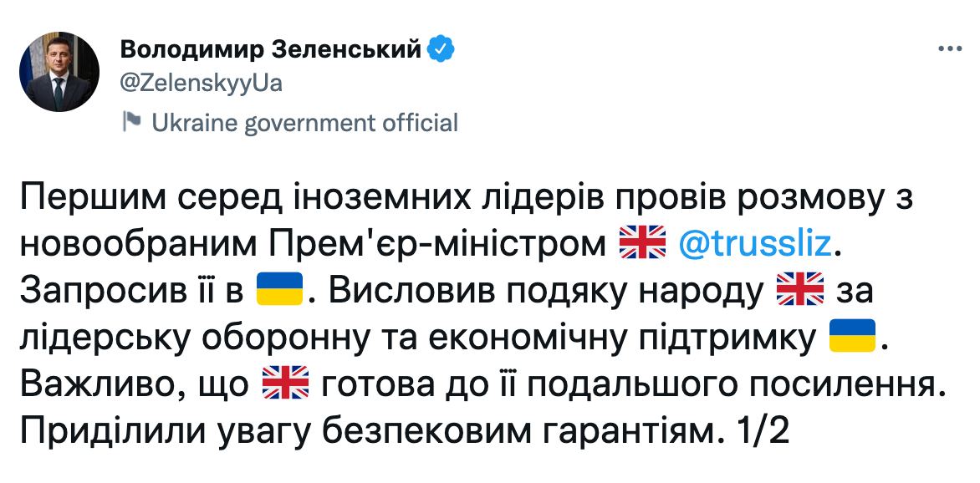980x483 pixels.
Task: Click the gray government flag label icon
Action: [x=132, y=122]
